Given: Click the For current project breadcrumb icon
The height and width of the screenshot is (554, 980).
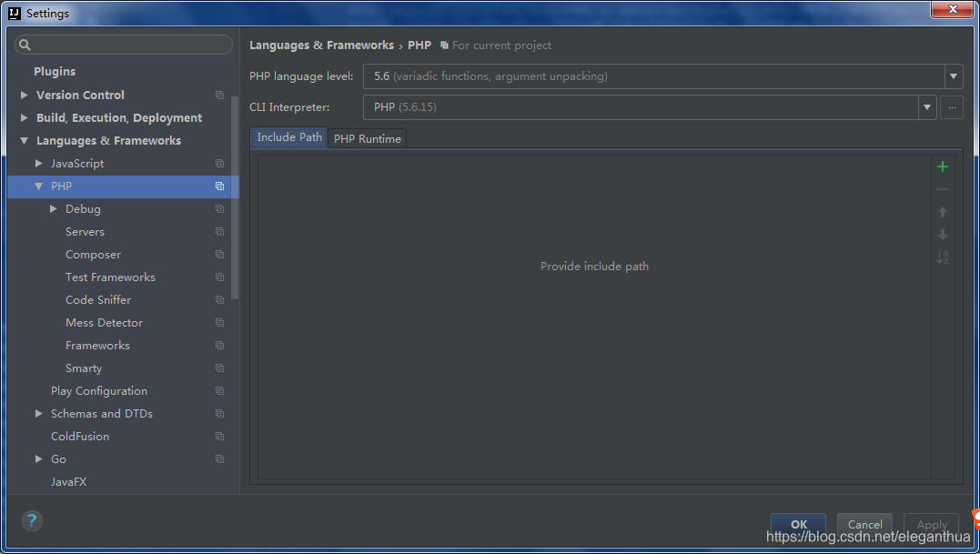Looking at the screenshot, I should point(443,45).
